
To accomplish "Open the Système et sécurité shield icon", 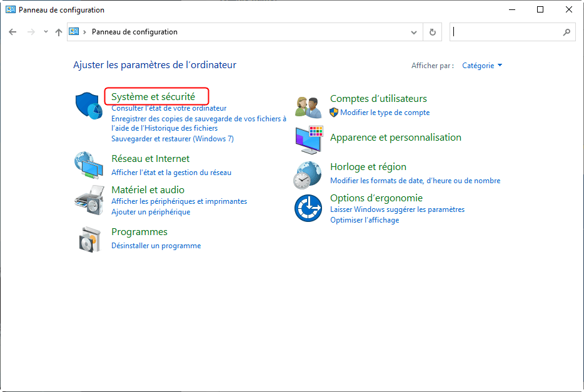I will coord(89,106).
